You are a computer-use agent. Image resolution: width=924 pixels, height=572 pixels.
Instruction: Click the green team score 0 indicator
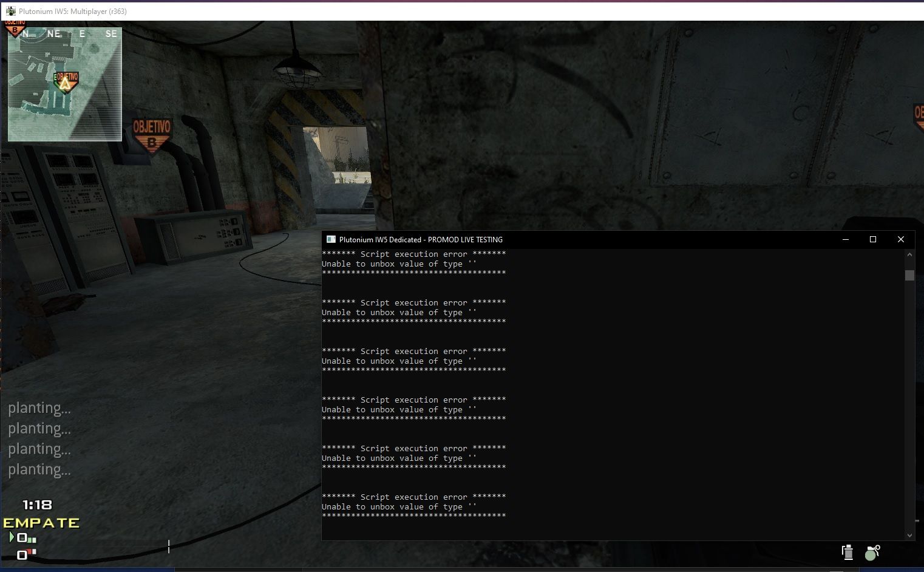[x=22, y=537]
